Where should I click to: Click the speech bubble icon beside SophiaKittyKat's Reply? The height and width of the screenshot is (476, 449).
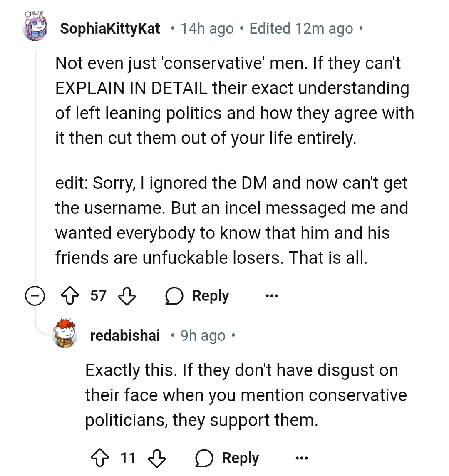(x=174, y=296)
